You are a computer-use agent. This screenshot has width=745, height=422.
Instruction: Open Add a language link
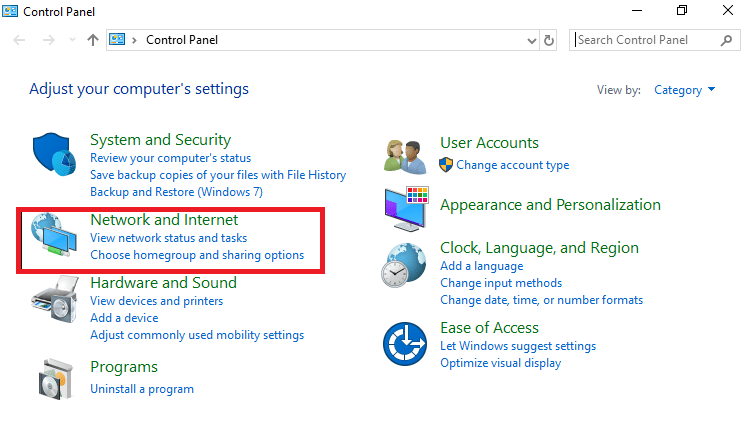click(x=481, y=266)
